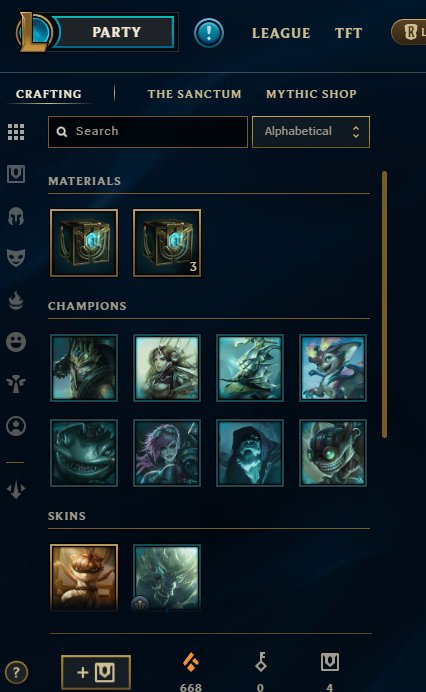
Task: Switch to The Sanctum tab
Action: [194, 94]
